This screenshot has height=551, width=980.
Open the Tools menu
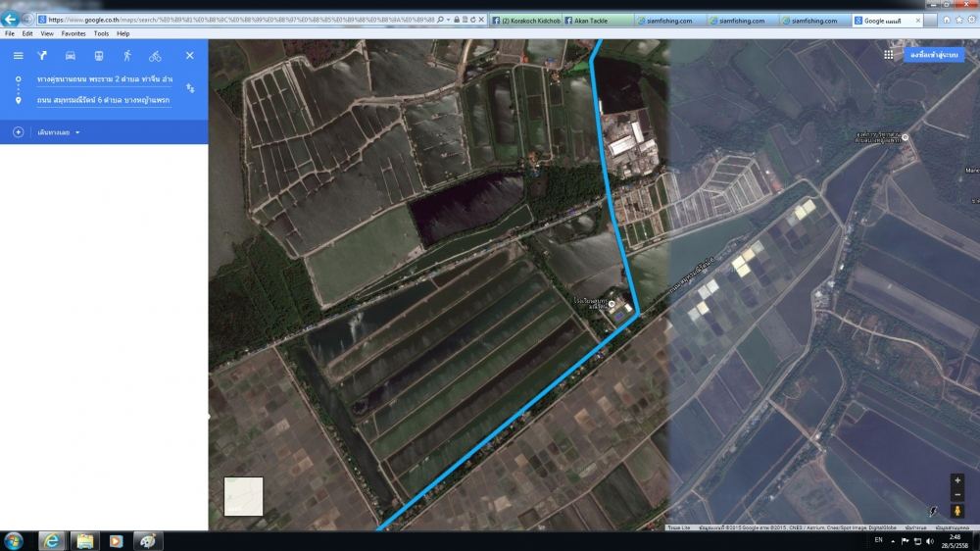click(x=101, y=33)
